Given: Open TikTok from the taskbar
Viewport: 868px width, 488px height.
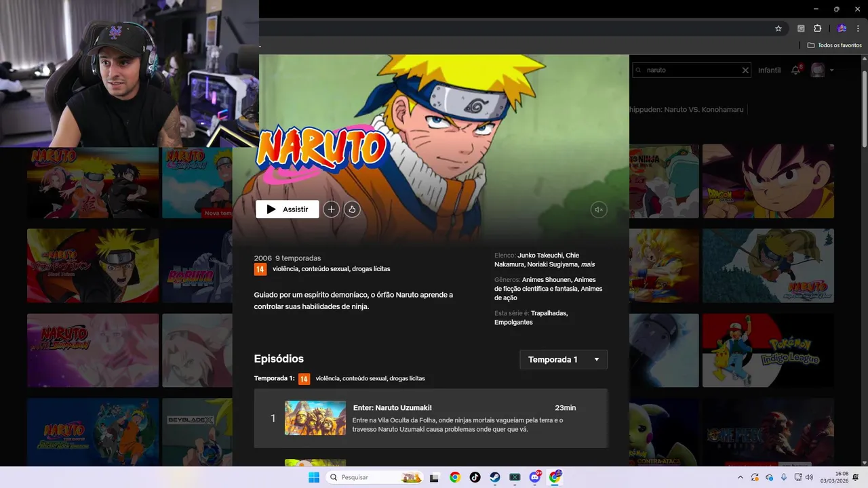Looking at the screenshot, I should (475, 477).
